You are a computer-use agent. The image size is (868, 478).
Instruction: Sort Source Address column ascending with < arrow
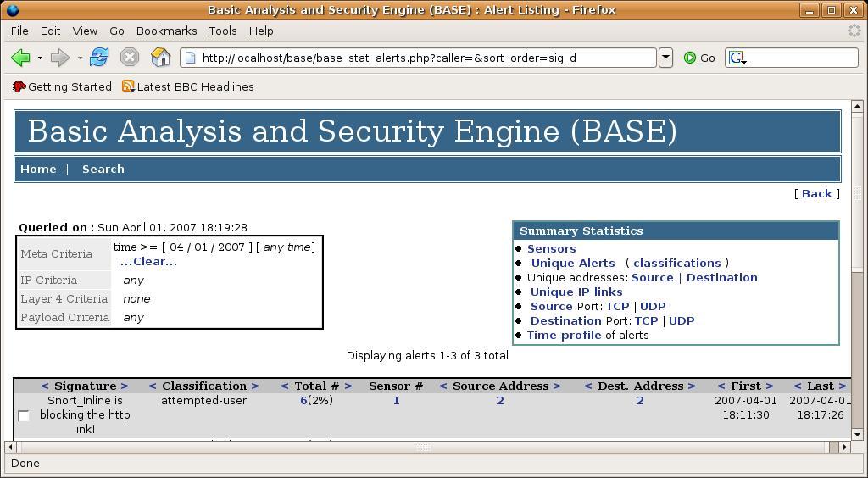coord(443,386)
